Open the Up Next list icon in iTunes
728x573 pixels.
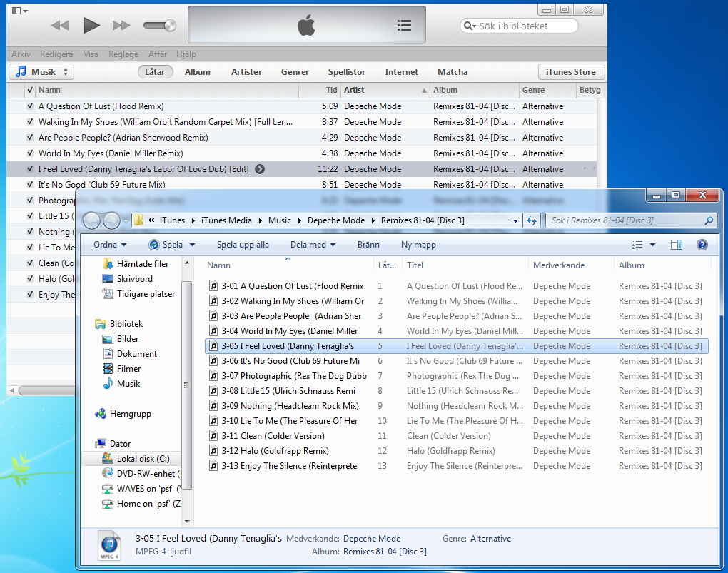pos(404,26)
